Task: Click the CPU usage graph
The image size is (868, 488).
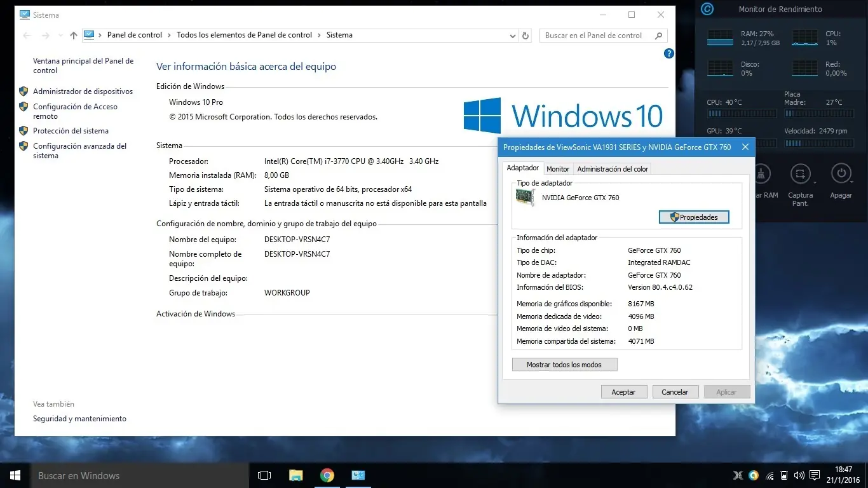Action: click(804, 38)
